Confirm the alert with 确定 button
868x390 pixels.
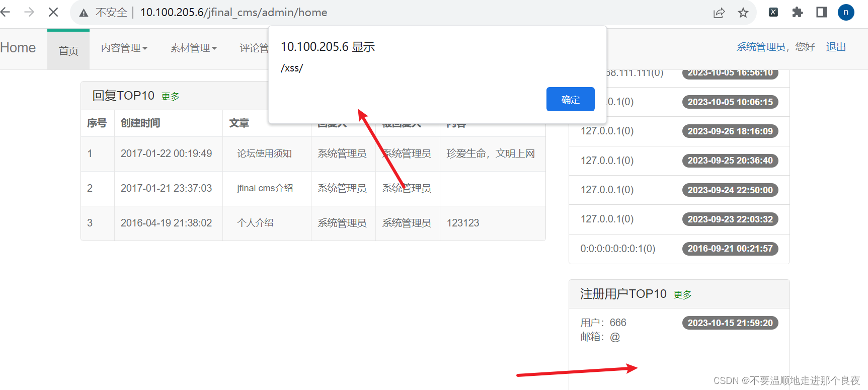571,99
